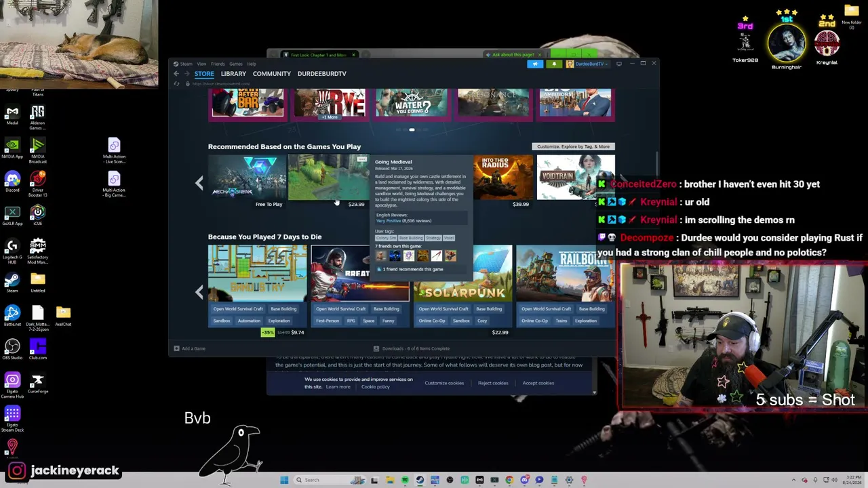The image size is (868, 488).
Task: Open the Games menu in Steam
Action: tap(236, 64)
